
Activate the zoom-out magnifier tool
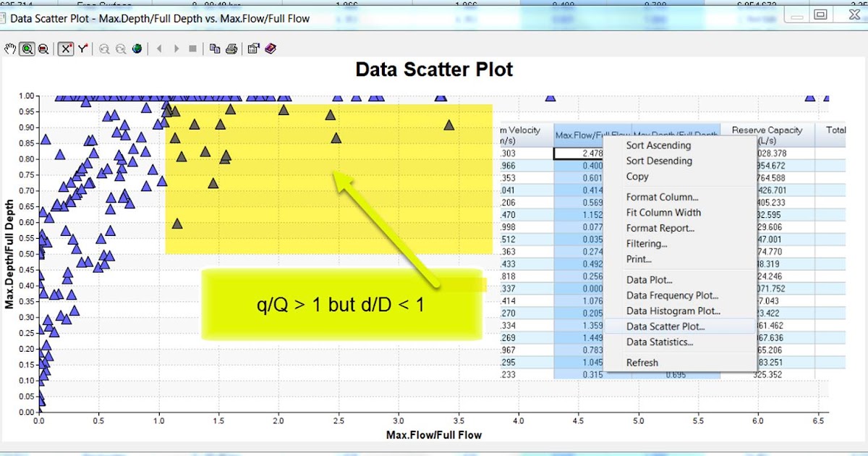(42, 48)
